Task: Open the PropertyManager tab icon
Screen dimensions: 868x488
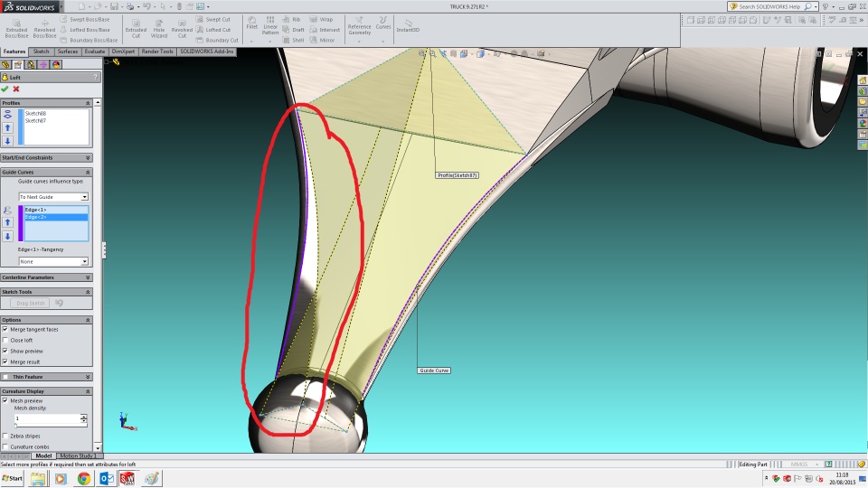Action: click(18, 65)
